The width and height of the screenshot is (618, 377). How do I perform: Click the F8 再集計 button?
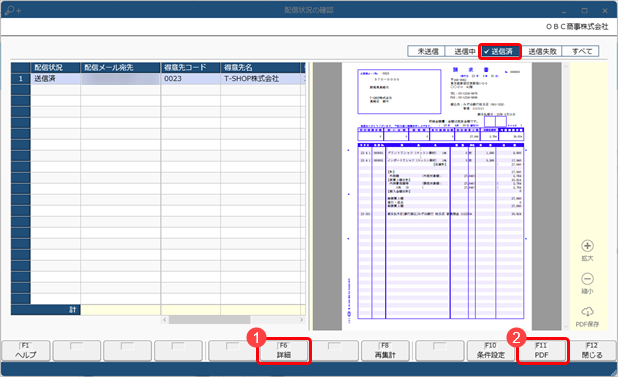click(385, 351)
